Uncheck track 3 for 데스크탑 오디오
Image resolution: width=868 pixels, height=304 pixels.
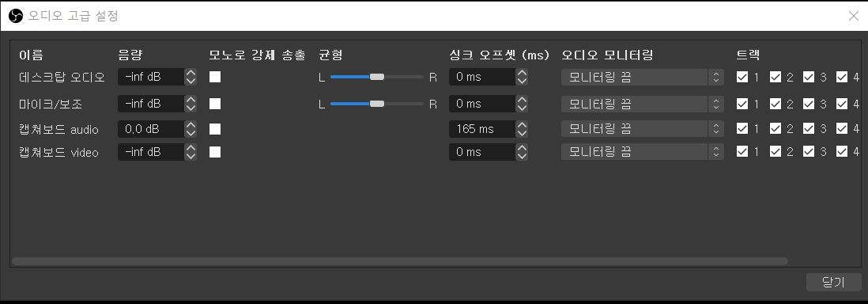click(808, 77)
